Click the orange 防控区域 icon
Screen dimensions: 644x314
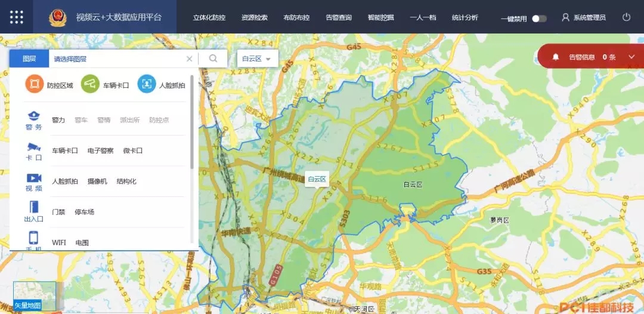[x=35, y=85]
